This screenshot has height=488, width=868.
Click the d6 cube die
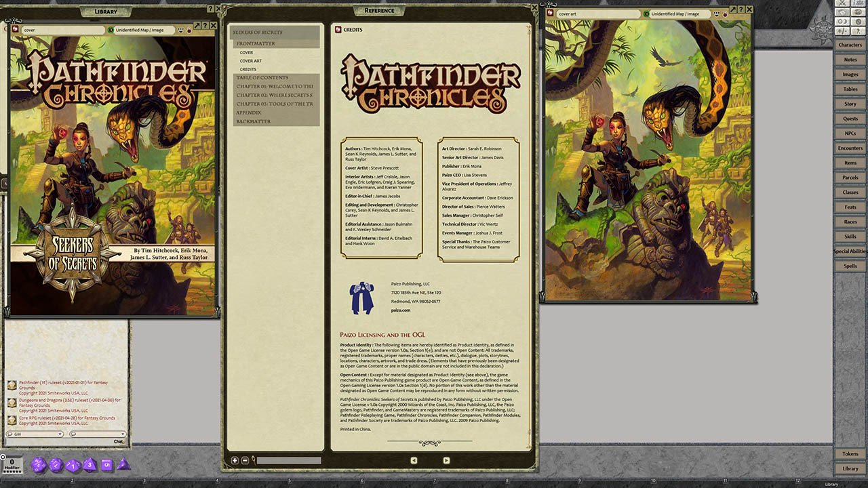pyautogui.click(x=106, y=465)
